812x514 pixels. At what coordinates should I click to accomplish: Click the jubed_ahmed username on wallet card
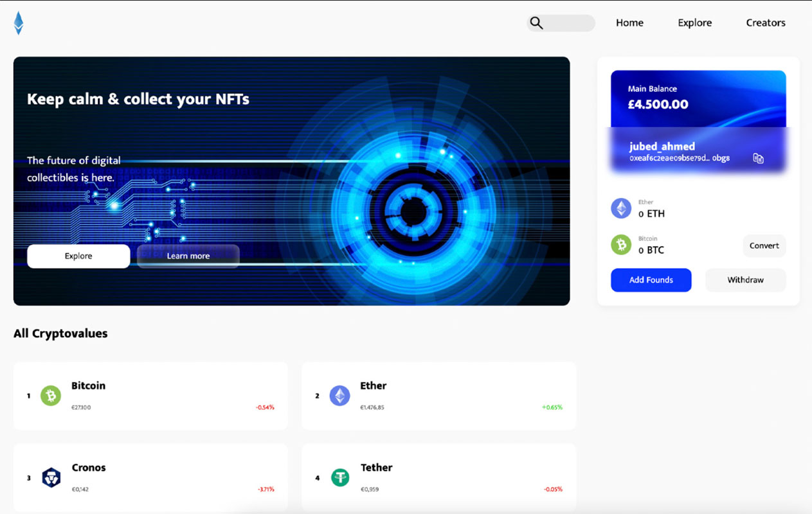coord(662,146)
